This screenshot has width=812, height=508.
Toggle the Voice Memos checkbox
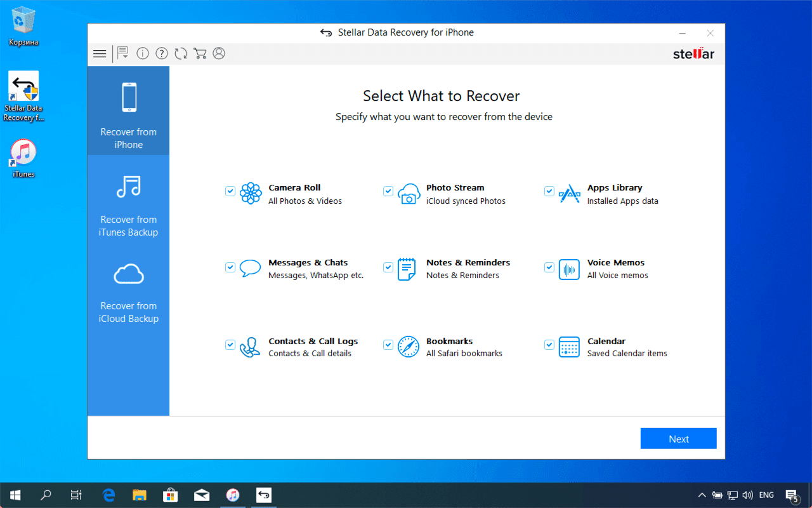click(x=549, y=267)
